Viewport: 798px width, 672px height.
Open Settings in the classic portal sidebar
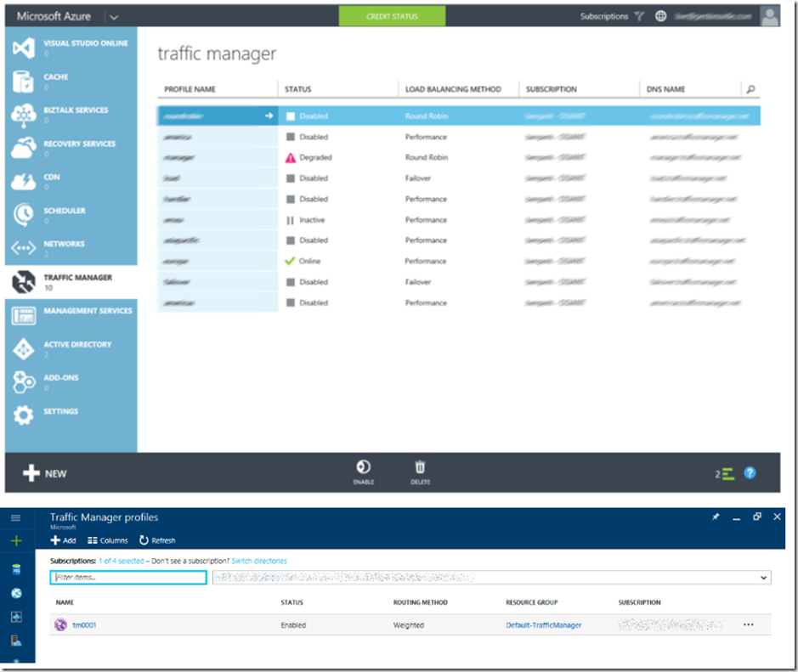click(x=71, y=415)
